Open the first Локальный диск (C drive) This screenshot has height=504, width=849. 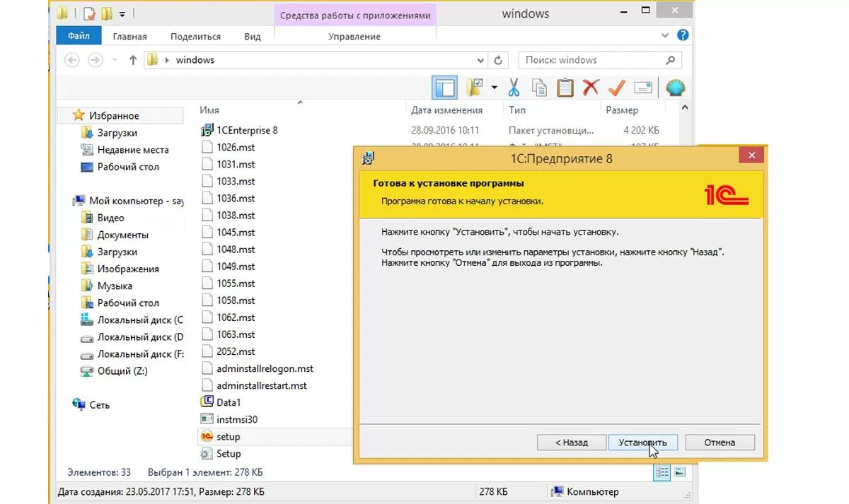[140, 320]
